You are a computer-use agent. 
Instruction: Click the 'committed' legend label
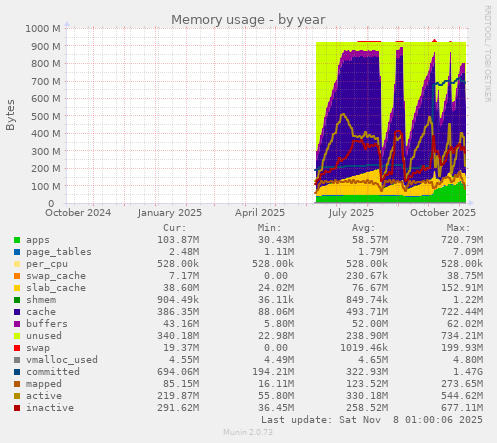tap(53, 372)
